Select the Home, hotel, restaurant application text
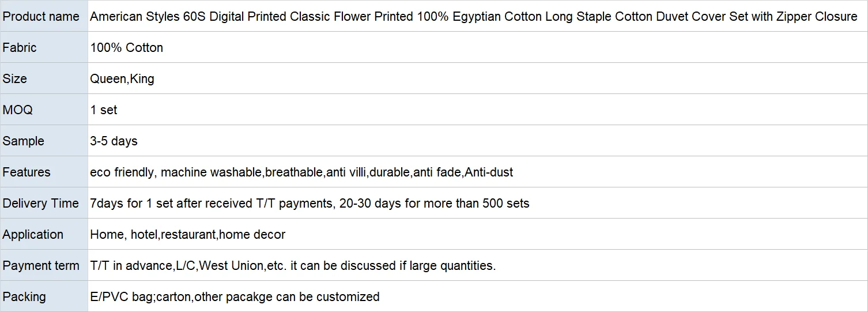 point(187,235)
